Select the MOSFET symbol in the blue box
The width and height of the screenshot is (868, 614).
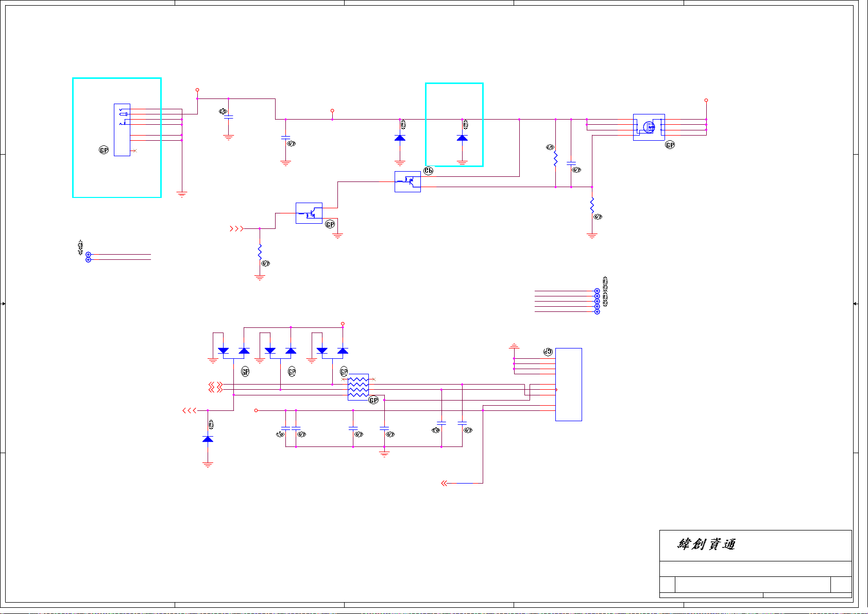[x=649, y=127]
